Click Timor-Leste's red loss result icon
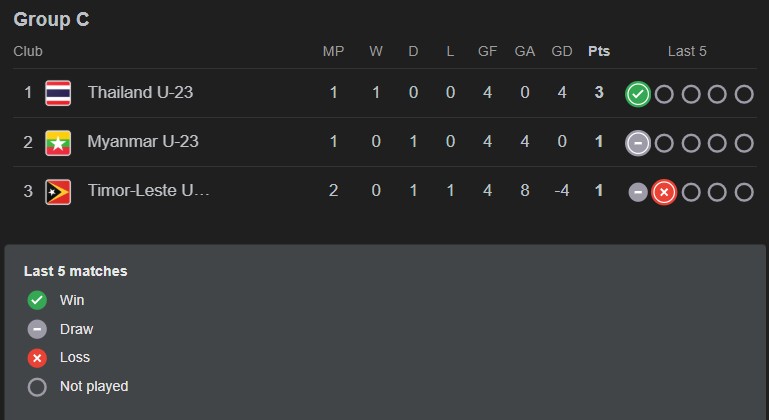This screenshot has height=420, width=769. [664, 192]
